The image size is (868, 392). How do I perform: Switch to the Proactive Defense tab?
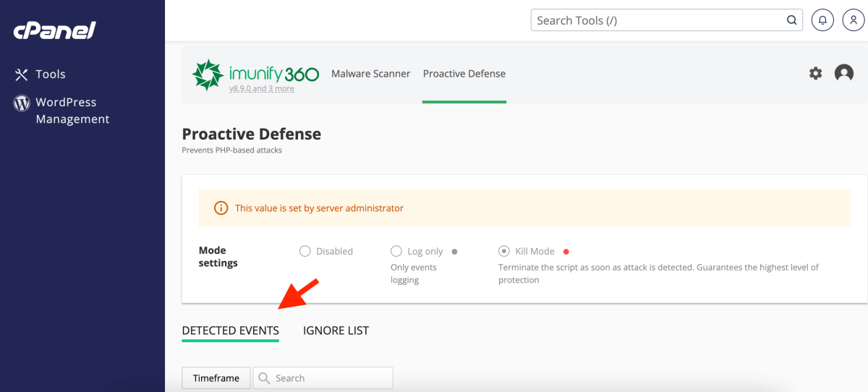tap(464, 74)
